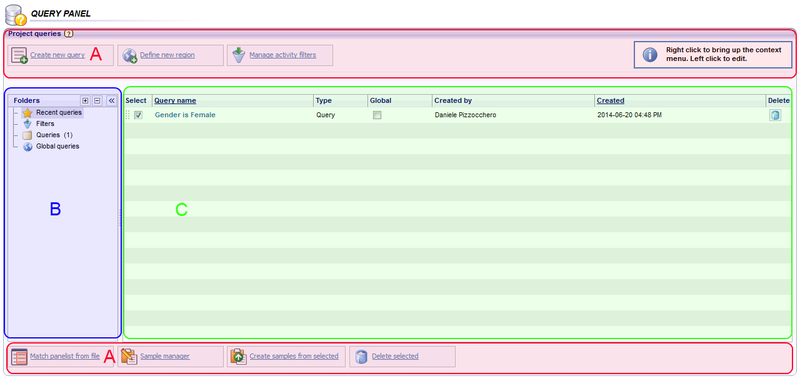Image resolution: width=800 pixels, height=383 pixels.
Task: Uncheck the Select checkbox for Gender is Female
Action: click(138, 116)
